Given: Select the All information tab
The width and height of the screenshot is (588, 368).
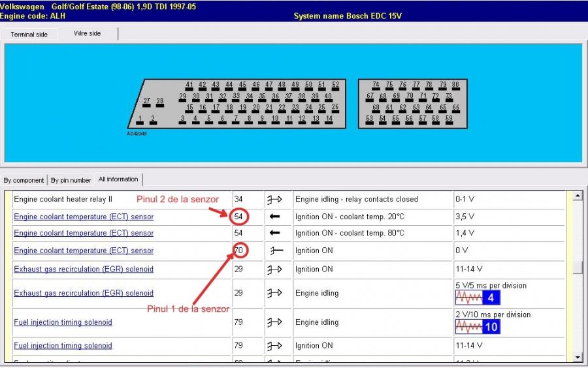Looking at the screenshot, I should tap(118, 179).
